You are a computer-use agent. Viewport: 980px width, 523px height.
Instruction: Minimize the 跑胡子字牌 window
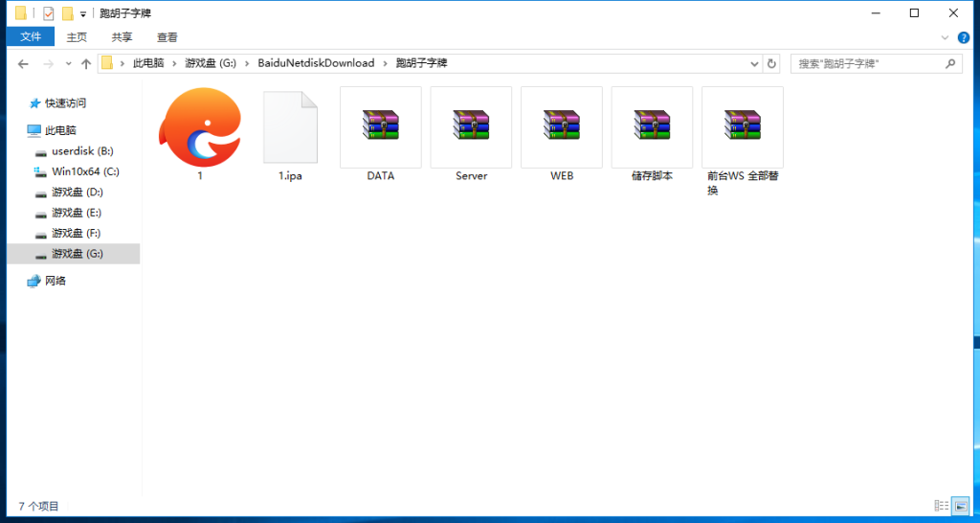(x=876, y=13)
